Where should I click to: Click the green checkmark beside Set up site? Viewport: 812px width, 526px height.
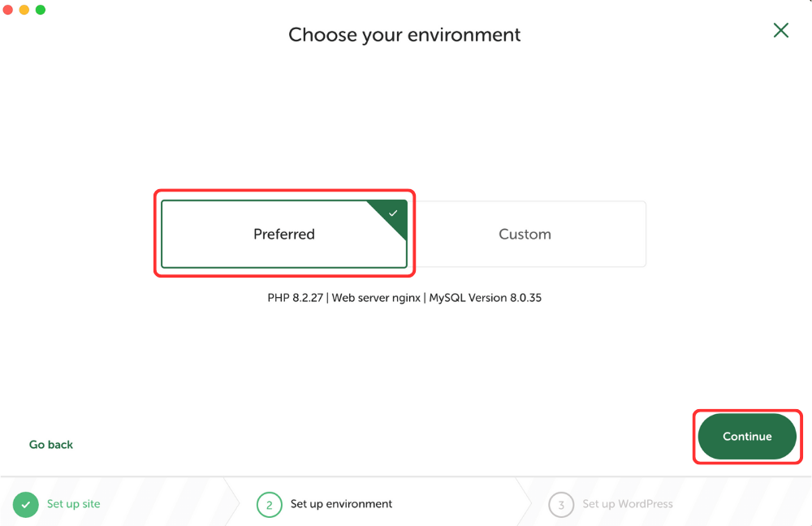[x=26, y=504]
